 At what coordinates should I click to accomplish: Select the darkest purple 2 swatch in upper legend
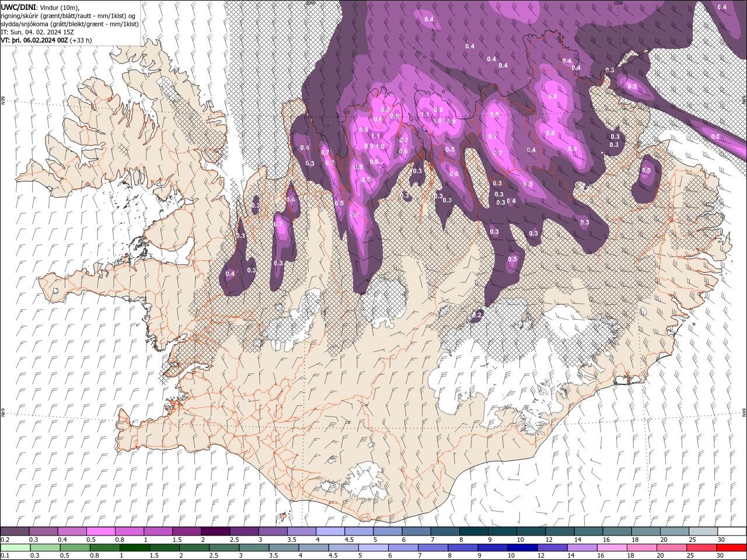215,531
